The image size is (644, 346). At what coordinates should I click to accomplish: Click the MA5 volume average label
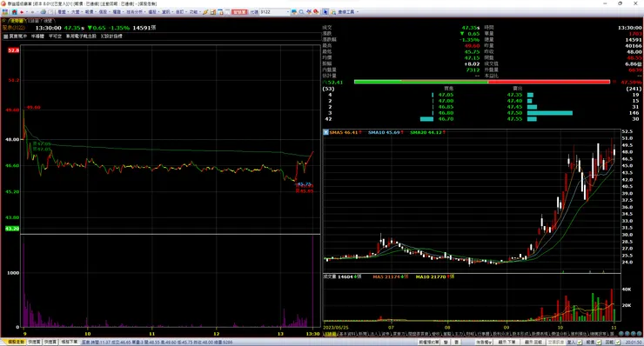[387, 277]
